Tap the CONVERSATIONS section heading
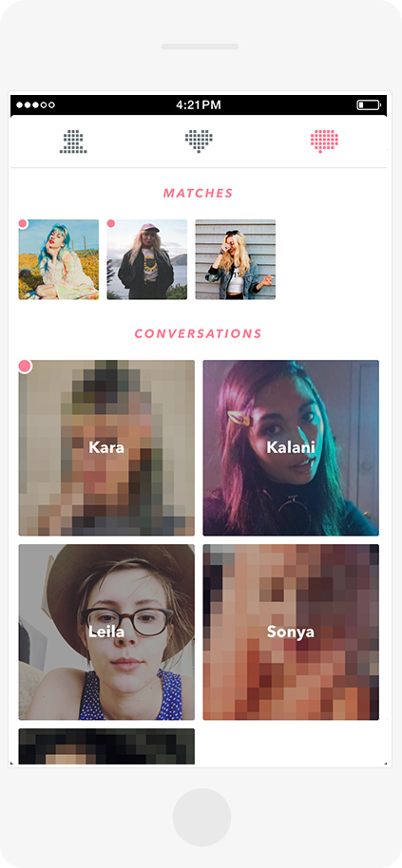 tap(199, 333)
